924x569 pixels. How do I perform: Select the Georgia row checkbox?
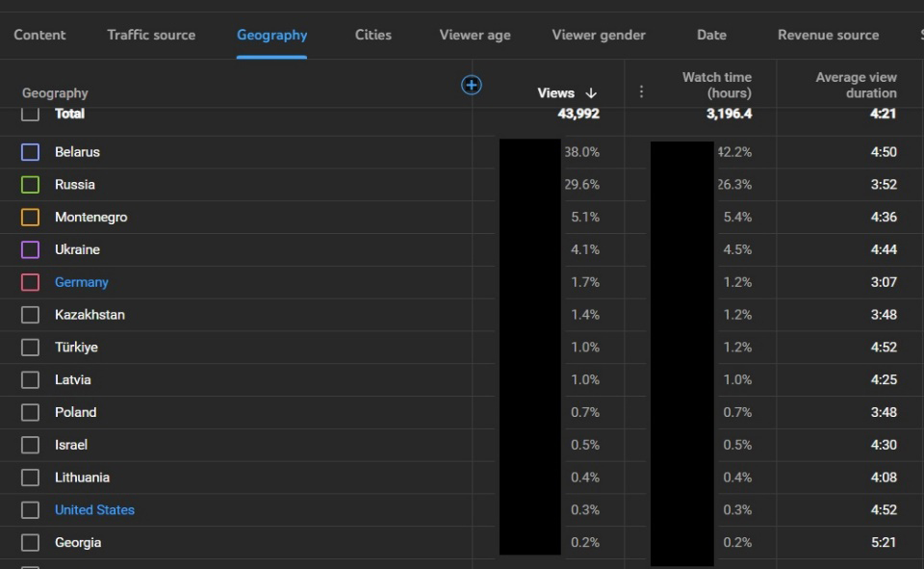(x=31, y=543)
